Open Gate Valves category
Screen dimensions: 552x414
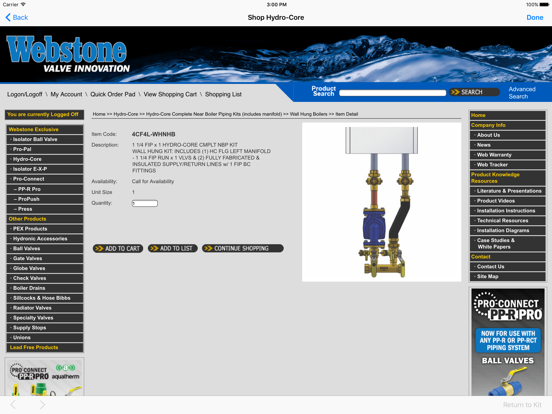coord(45,258)
